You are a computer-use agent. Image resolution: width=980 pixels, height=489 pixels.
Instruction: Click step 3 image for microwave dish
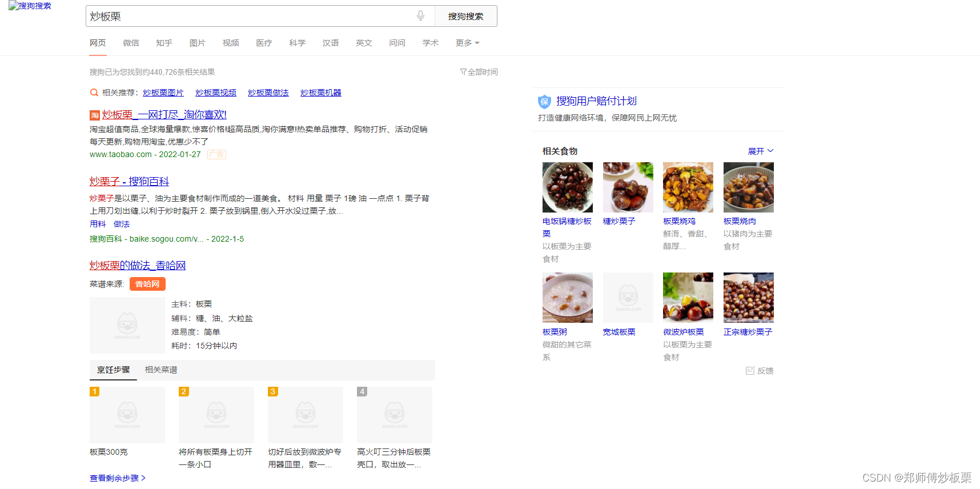pyautogui.click(x=306, y=415)
